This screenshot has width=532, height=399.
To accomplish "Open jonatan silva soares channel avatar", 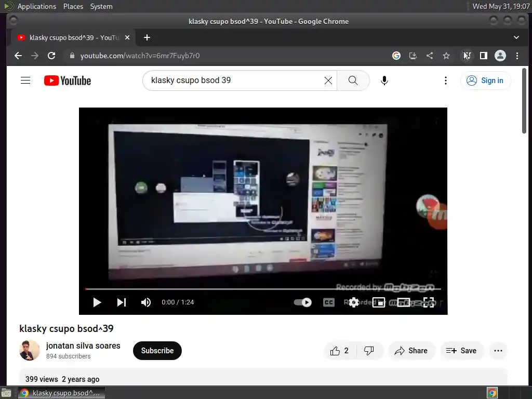I will coord(30,351).
